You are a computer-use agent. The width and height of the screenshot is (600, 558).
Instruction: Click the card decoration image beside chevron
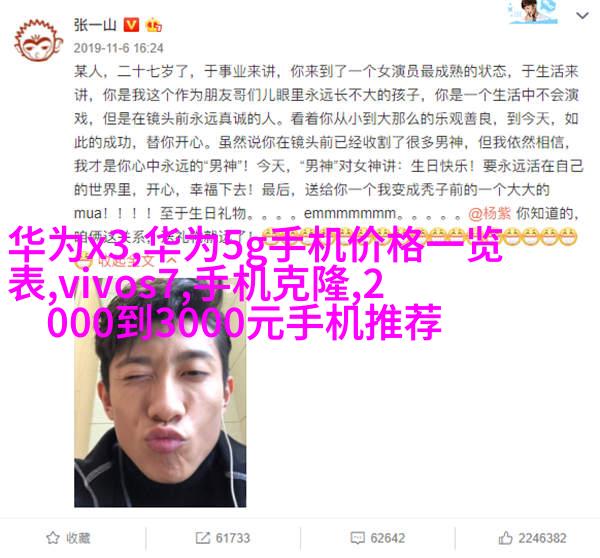tap(533, 12)
